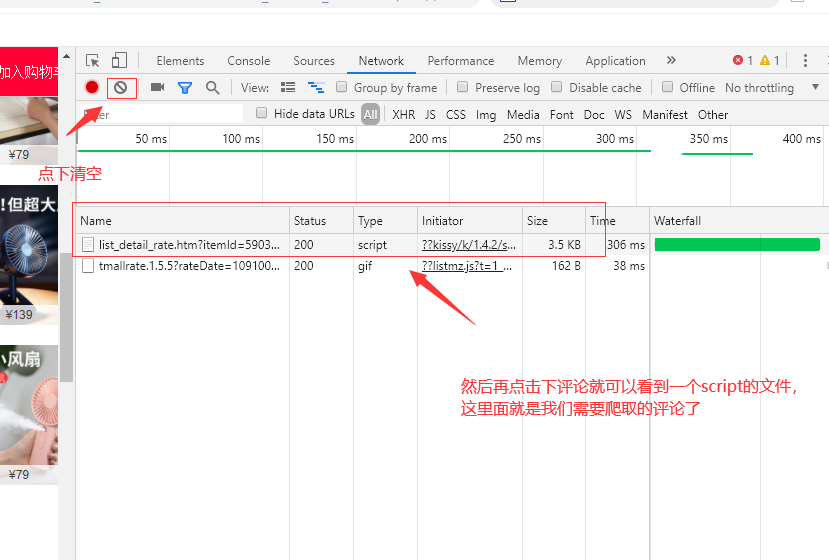The width and height of the screenshot is (829, 560).
Task: Switch to Application tab
Action: coord(615,61)
